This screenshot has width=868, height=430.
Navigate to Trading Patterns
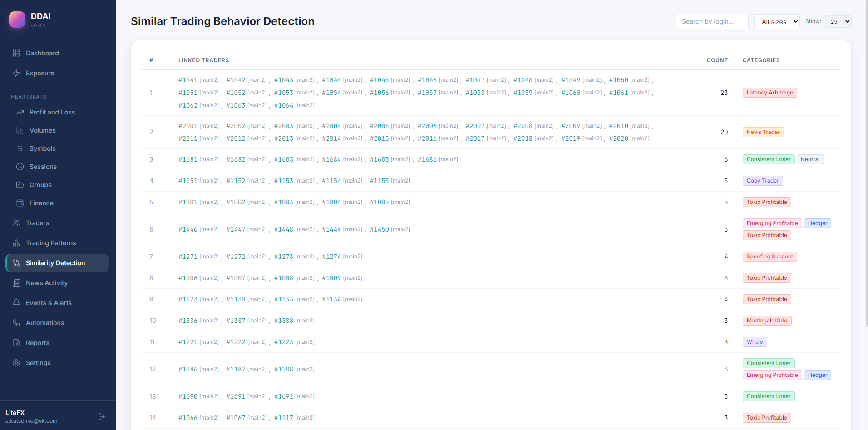(57, 243)
